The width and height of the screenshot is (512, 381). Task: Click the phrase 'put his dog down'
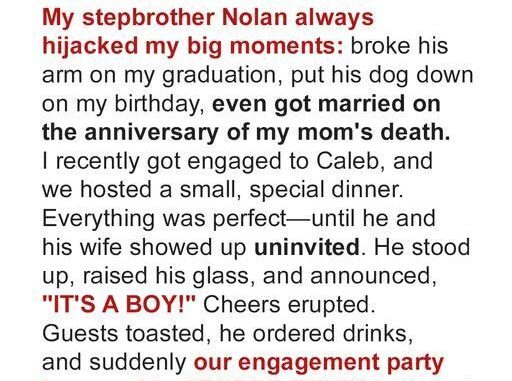pyautogui.click(x=382, y=75)
